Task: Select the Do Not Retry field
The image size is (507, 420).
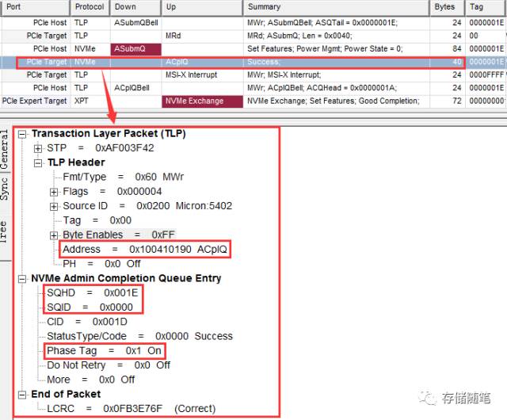Action: coord(109,365)
